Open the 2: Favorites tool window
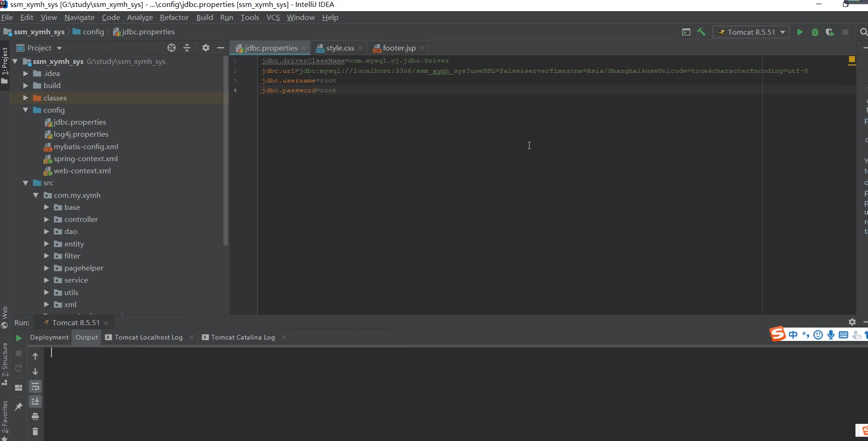868x441 pixels. (5, 420)
